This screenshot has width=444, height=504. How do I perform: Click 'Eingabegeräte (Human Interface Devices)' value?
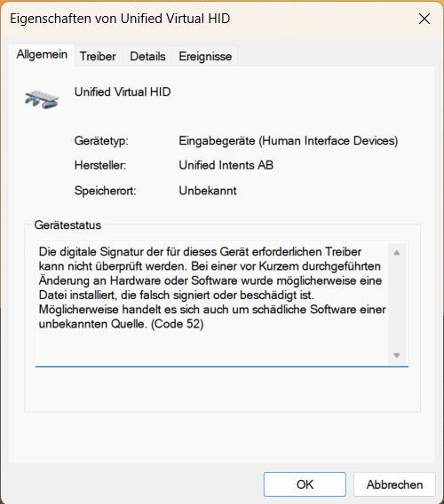point(289,141)
